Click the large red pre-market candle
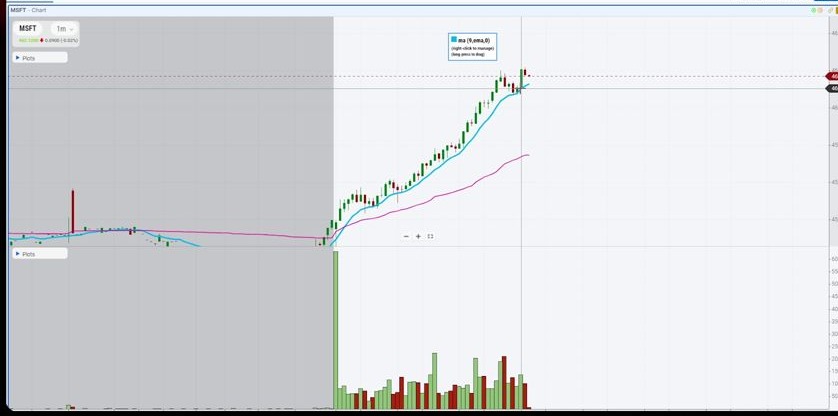838x416 pixels. tap(73, 211)
